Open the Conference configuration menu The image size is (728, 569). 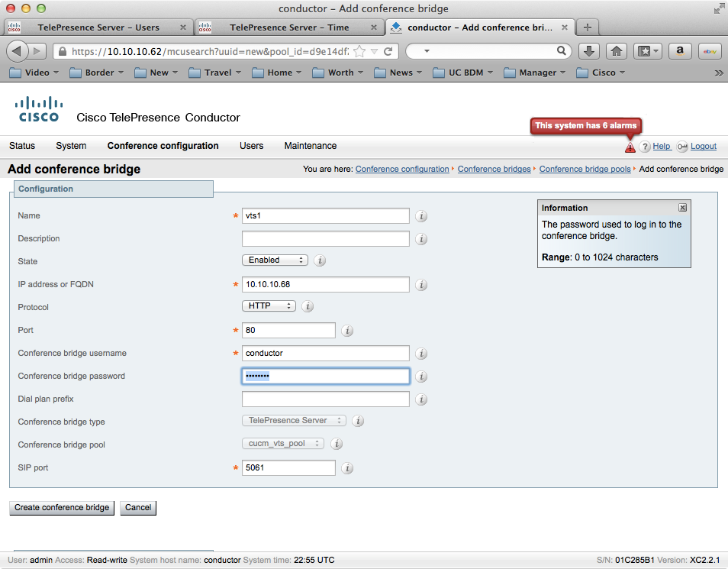pos(163,146)
